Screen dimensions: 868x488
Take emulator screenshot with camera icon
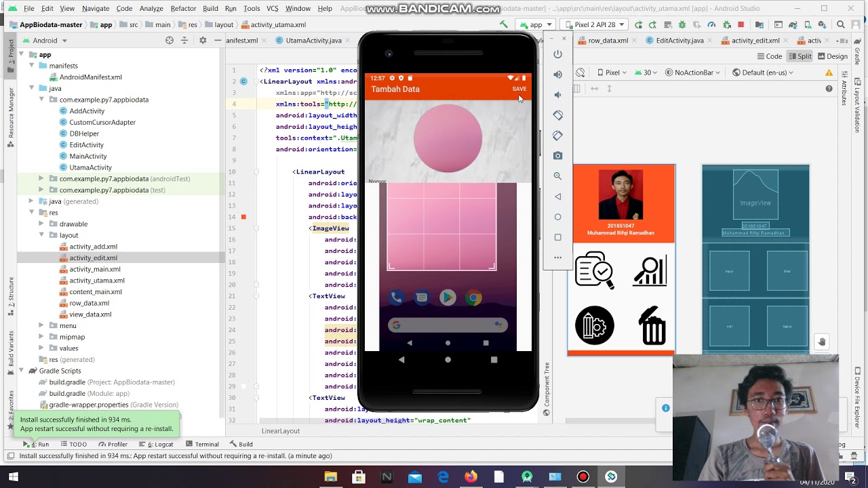(x=557, y=156)
